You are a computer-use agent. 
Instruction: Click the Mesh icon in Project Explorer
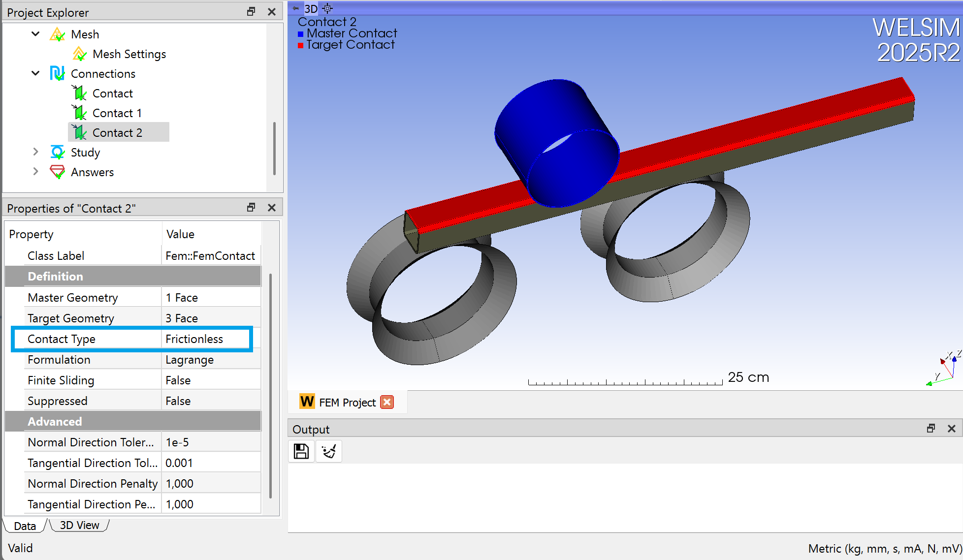(58, 34)
